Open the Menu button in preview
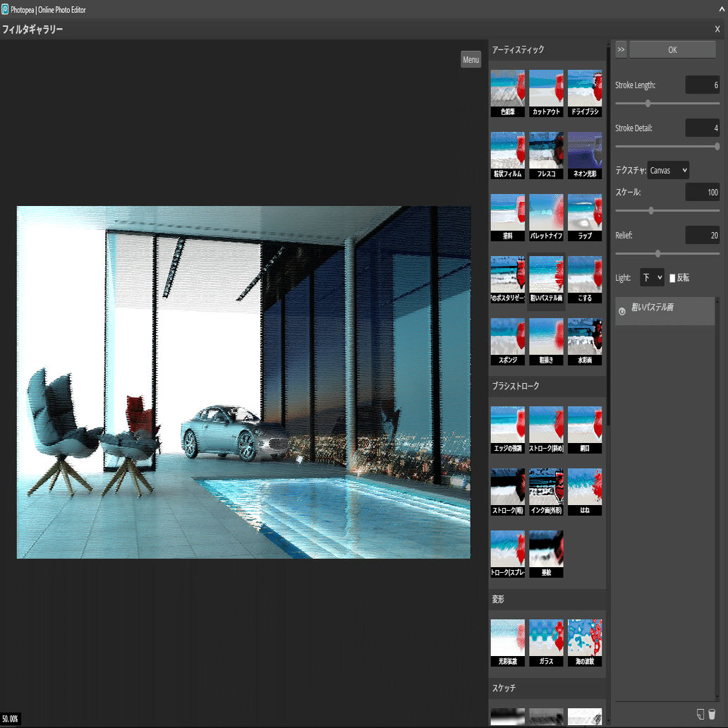The width and height of the screenshot is (728, 728). [x=471, y=59]
